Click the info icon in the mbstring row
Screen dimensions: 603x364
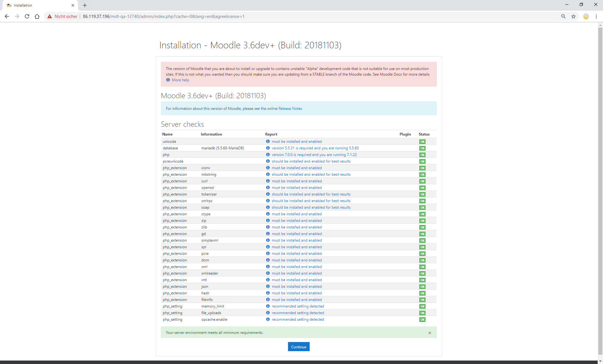coord(268,174)
